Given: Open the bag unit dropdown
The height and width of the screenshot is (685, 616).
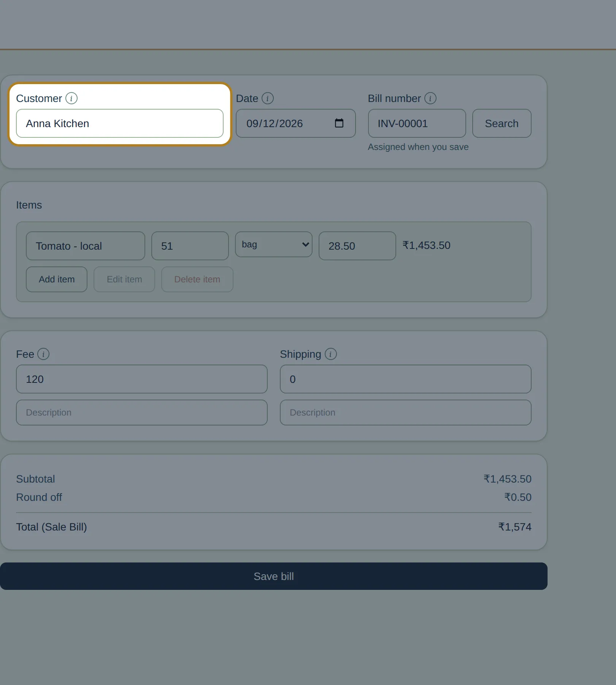Looking at the screenshot, I should tap(274, 244).
